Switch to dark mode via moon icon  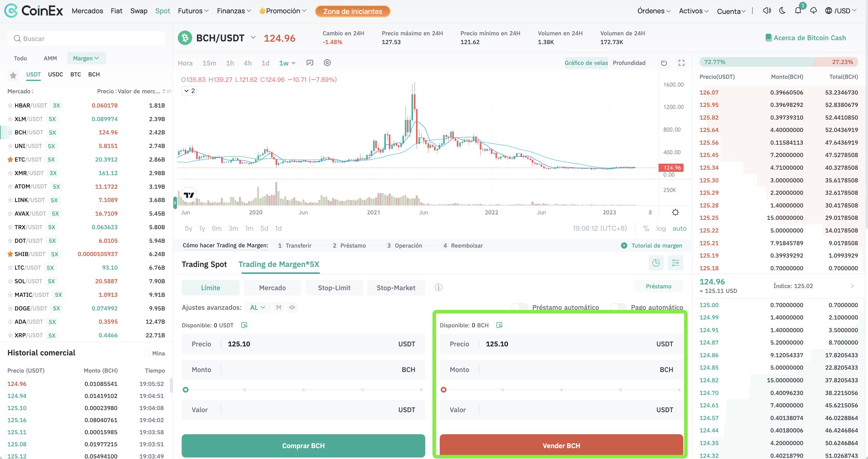click(782, 11)
